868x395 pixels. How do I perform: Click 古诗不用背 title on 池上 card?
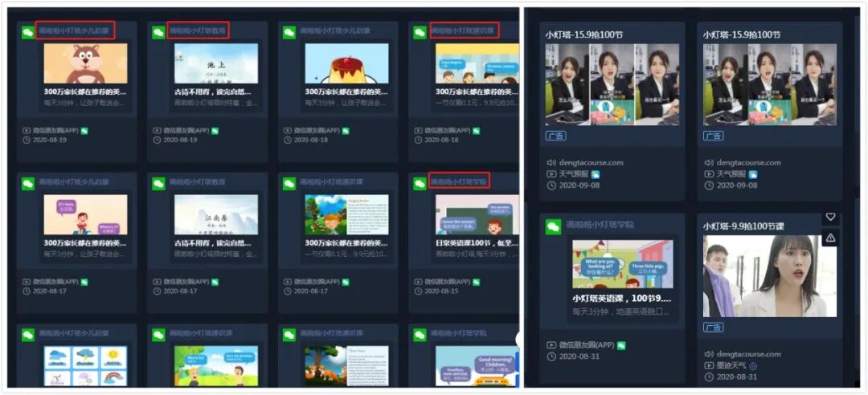coord(212,92)
